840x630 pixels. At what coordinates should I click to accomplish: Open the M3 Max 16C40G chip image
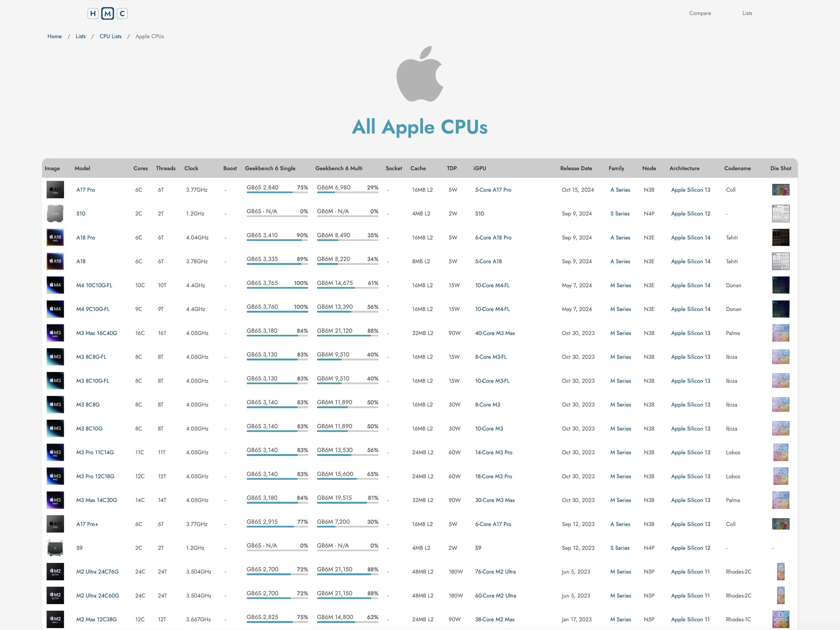55,333
